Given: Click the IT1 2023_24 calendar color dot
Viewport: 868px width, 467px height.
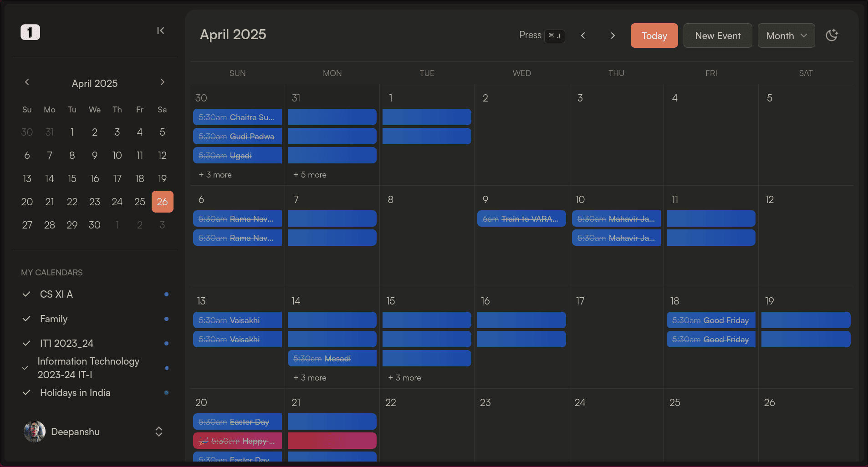Looking at the screenshot, I should [166, 343].
